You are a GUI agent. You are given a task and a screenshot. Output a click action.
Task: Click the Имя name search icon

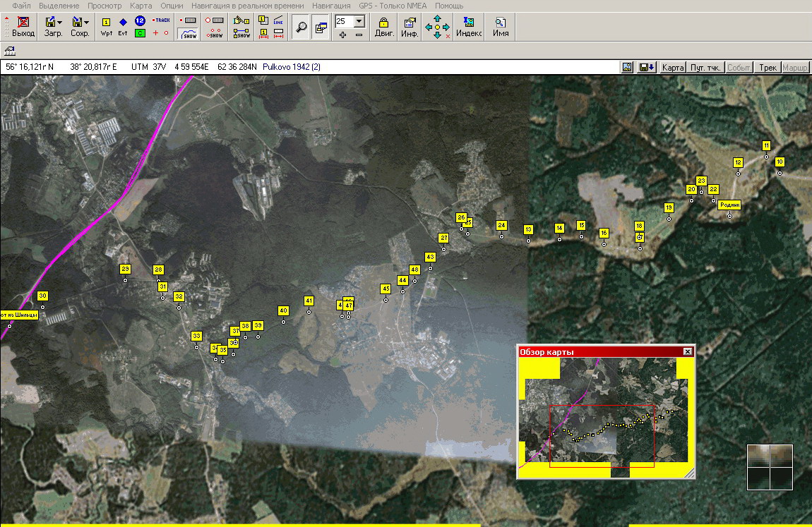click(x=501, y=27)
